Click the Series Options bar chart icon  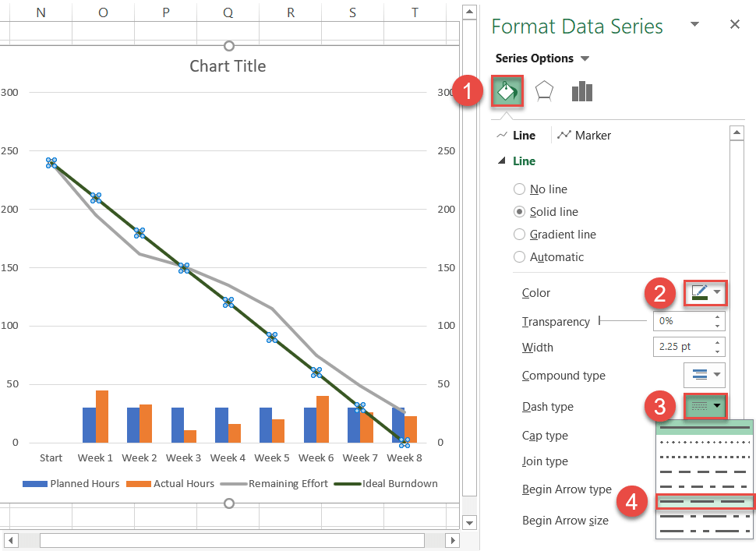click(581, 91)
